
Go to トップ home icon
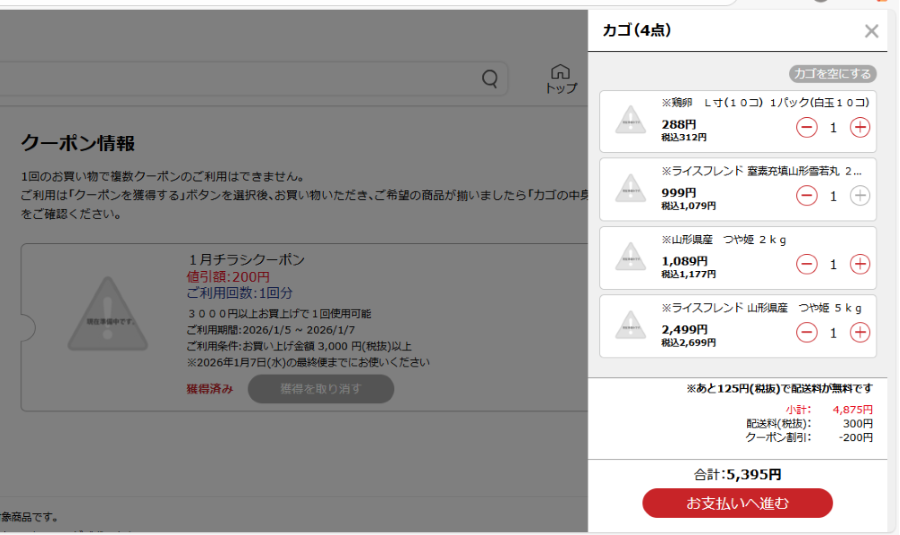coord(560,79)
